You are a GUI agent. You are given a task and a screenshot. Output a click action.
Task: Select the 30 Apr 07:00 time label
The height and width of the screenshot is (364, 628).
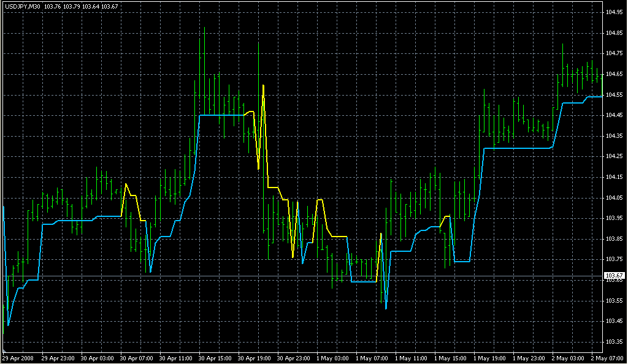click(x=135, y=358)
